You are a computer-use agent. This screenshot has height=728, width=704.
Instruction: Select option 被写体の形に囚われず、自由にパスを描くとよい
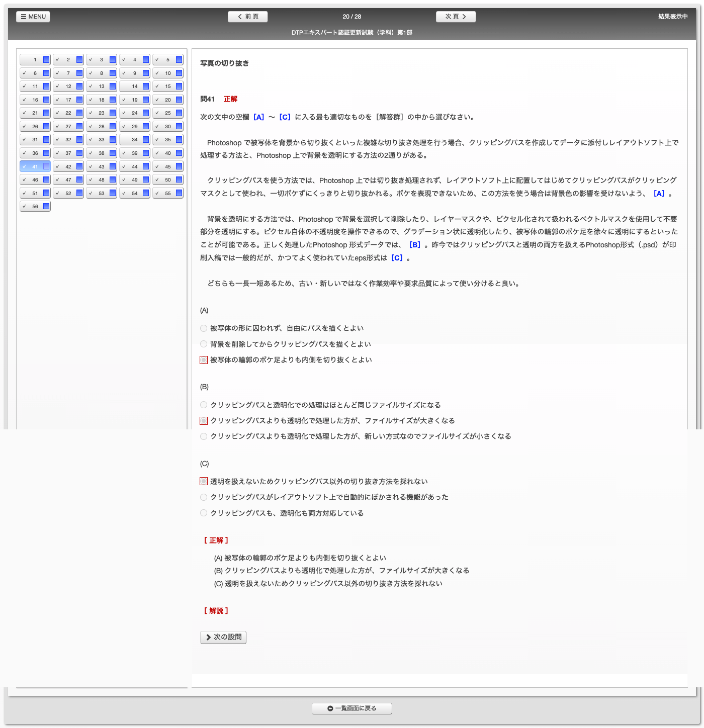click(x=204, y=328)
